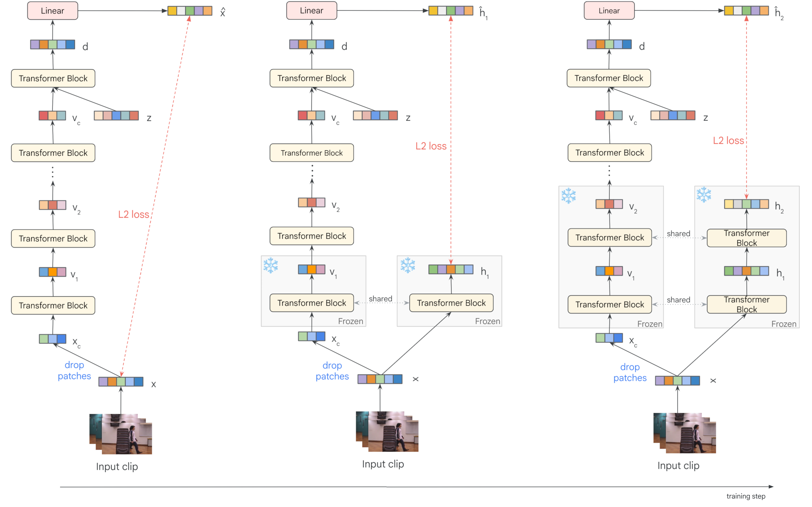Screen dimensions: 812x507
Task: Click the x-hat output token strip
Action: [x=190, y=11]
